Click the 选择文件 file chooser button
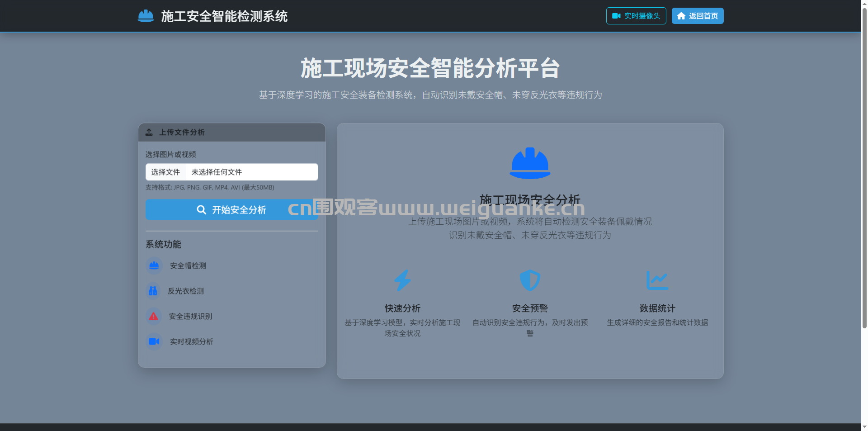This screenshot has width=868, height=431. [x=165, y=172]
